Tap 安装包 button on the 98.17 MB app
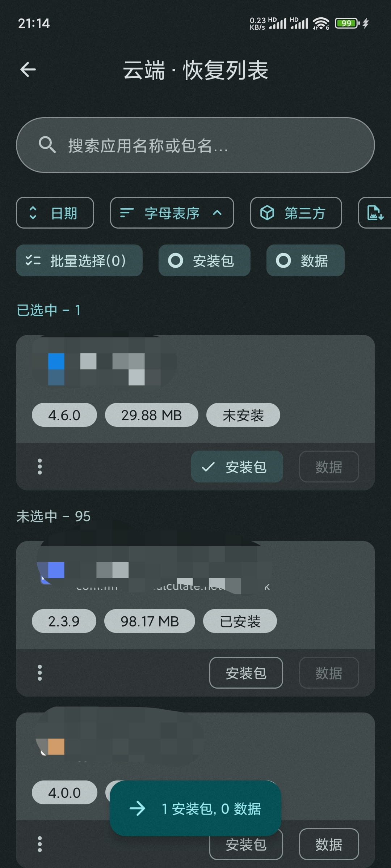 246,672
